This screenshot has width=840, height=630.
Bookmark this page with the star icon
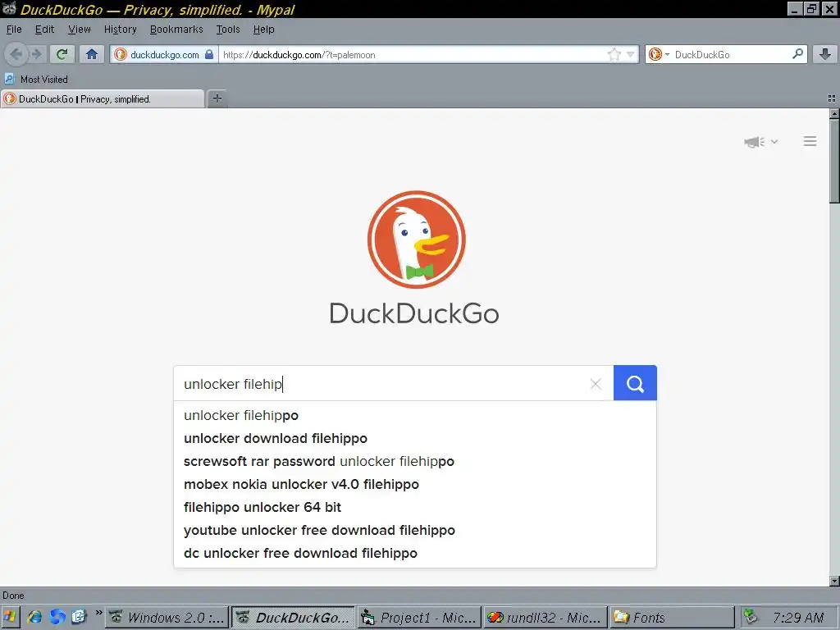614,54
